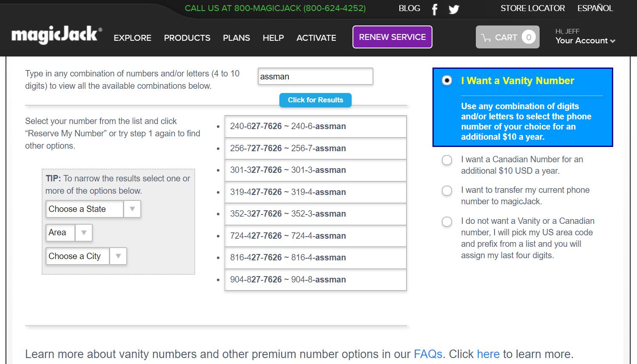Expand the Your Account menu

coord(585,41)
